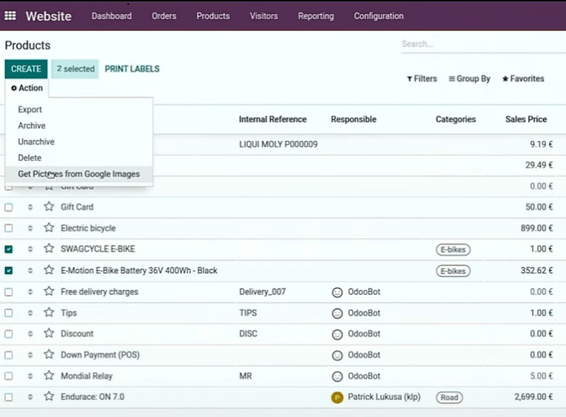Star the E-Motion E-Bike Battery row
Viewport: 566px width, 417px height.
click(x=49, y=270)
